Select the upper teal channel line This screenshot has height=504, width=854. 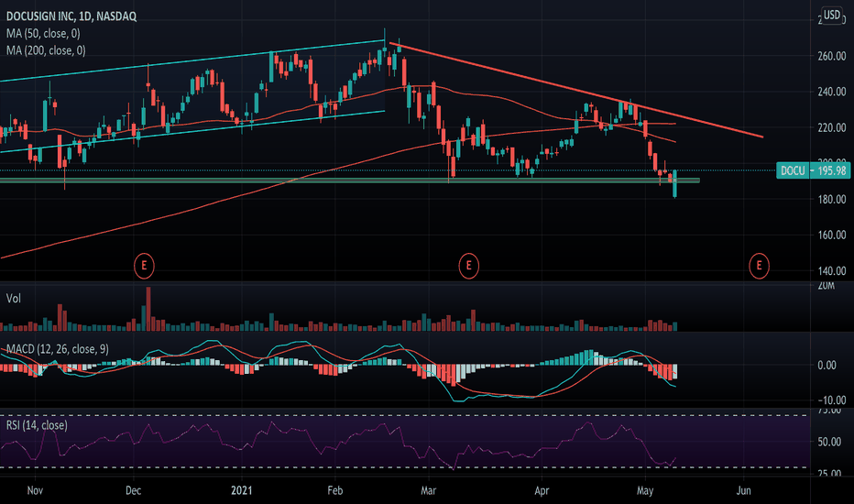192,60
